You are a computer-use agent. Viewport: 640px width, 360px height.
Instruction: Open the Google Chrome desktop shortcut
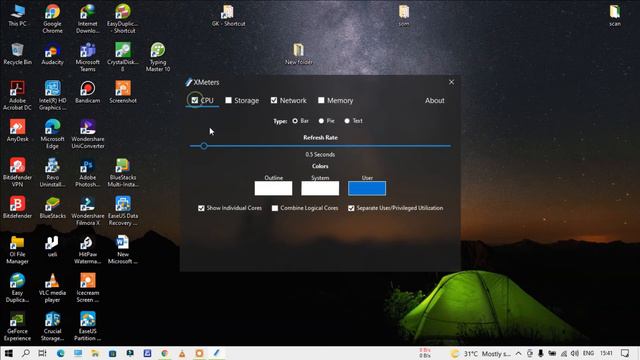(x=52, y=18)
